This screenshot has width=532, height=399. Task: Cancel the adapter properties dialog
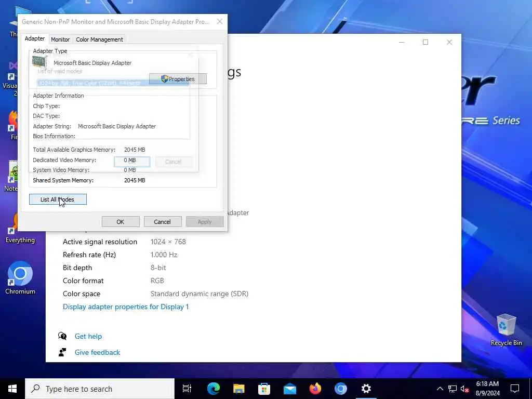pos(163,221)
